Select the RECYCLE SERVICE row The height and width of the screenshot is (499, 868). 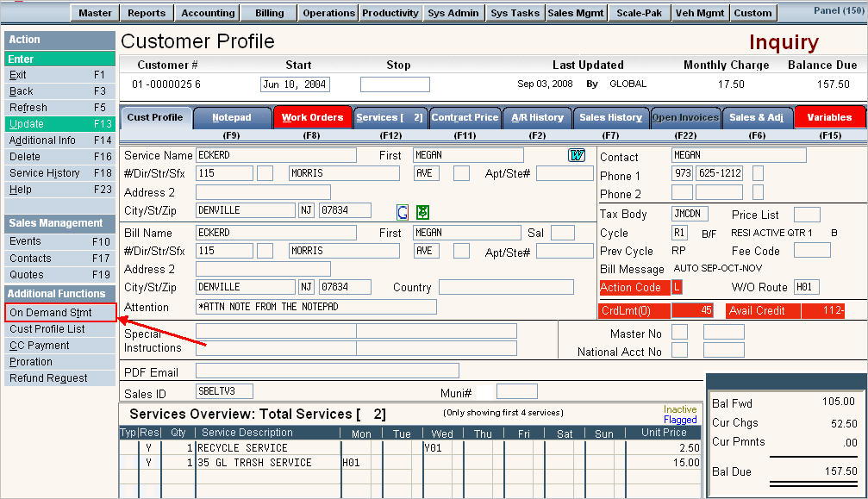pyautogui.click(x=410, y=447)
